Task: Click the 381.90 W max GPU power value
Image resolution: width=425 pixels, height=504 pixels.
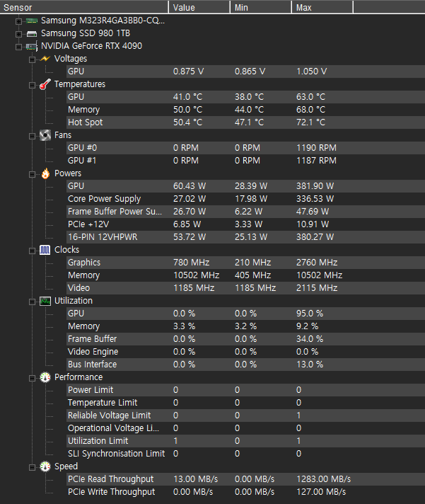Action: [315, 186]
